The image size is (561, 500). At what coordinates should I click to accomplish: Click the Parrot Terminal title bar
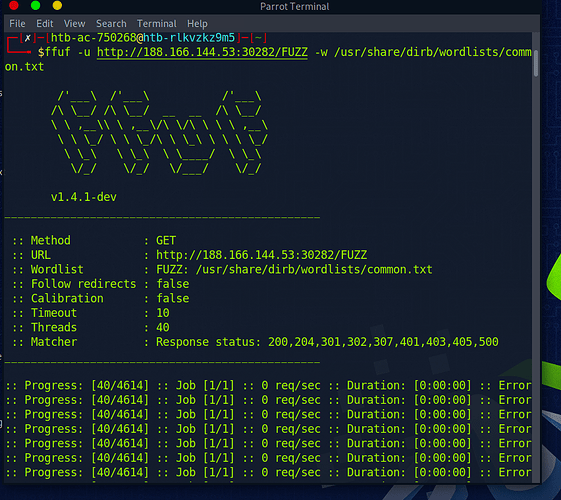tap(294, 6)
